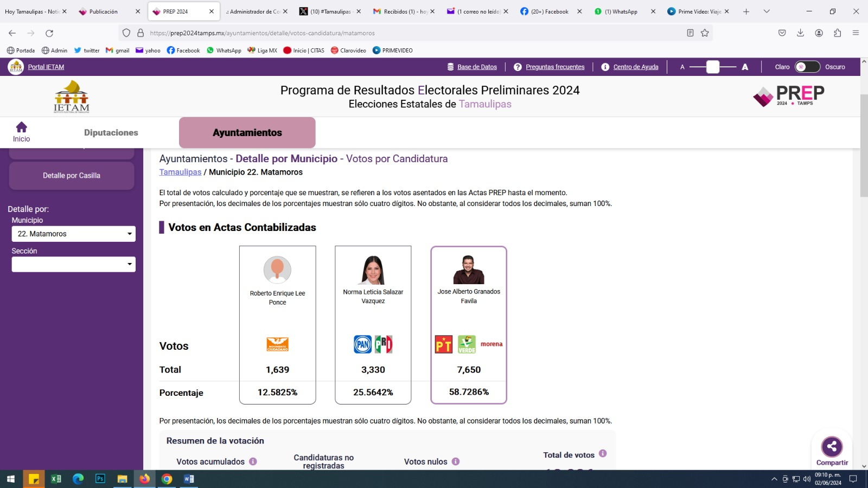Switch to the Diputaciones tab
The image size is (868, 488).
click(111, 133)
